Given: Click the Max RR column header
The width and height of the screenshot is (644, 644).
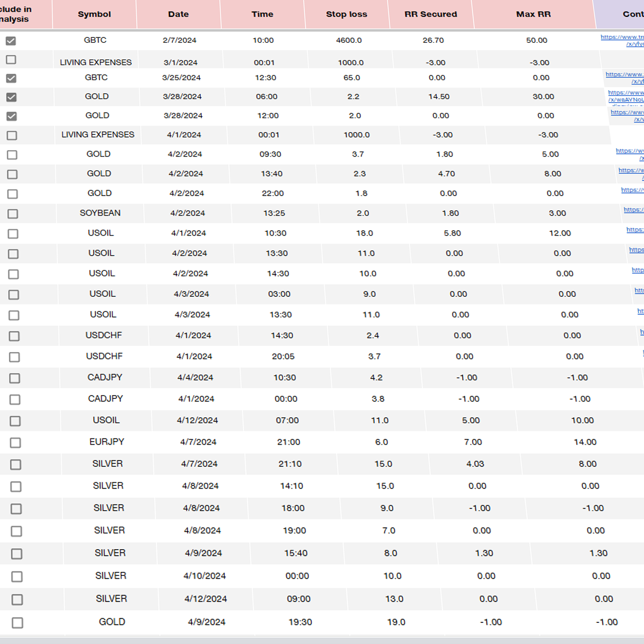Looking at the screenshot, I should tap(533, 14).
